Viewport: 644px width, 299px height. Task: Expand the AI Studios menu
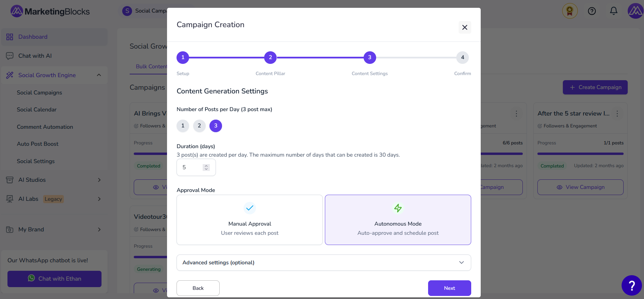point(54,180)
